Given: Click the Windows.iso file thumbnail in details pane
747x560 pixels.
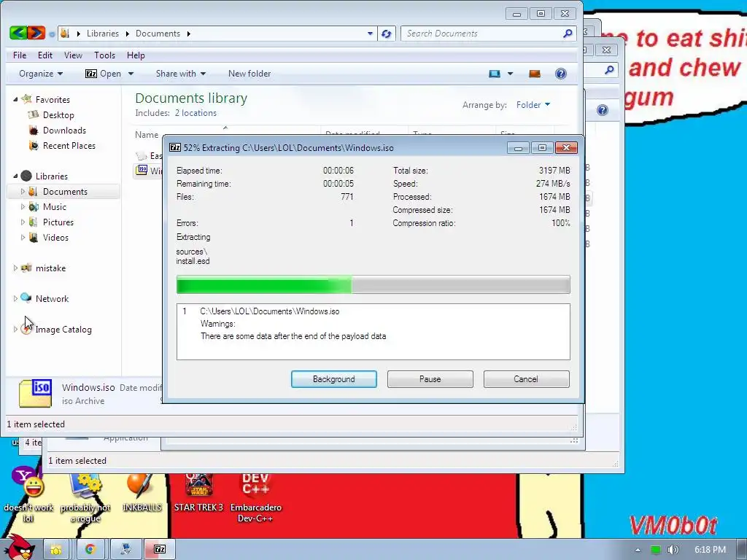Looking at the screenshot, I should tap(35, 393).
